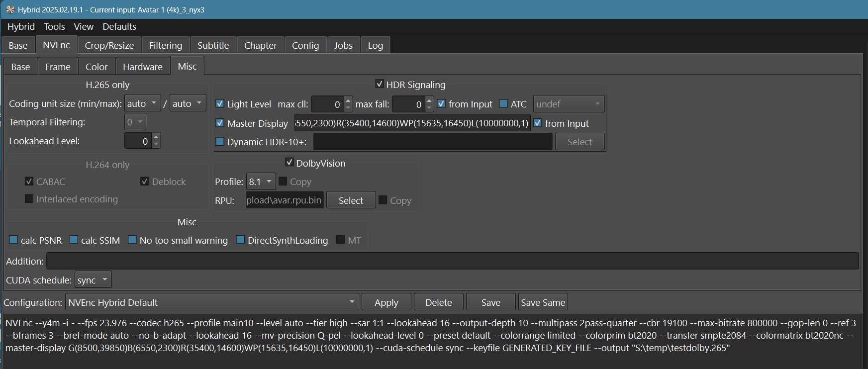Click the Dynamic HDR-10+ file path field
868x369 pixels.
click(433, 142)
